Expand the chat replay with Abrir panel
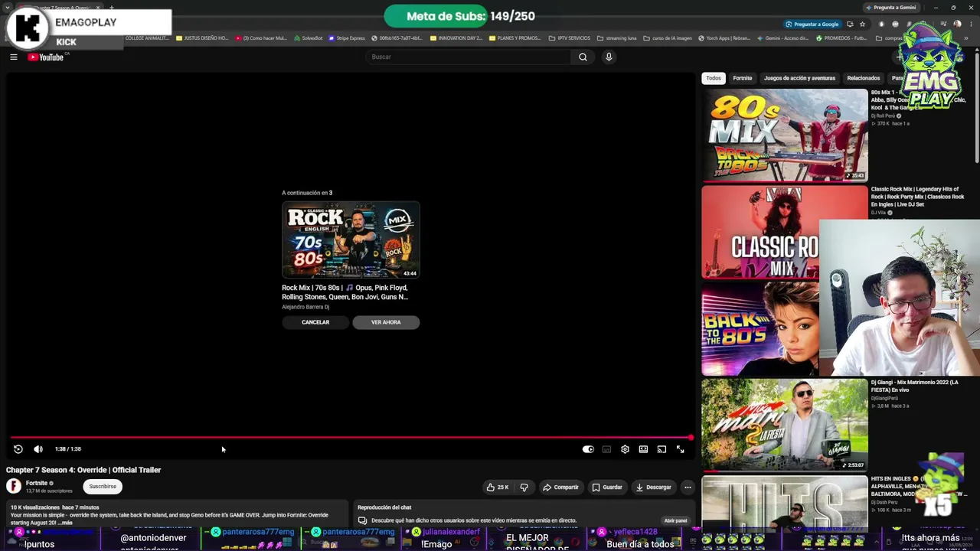The width and height of the screenshot is (980, 551). point(675,520)
